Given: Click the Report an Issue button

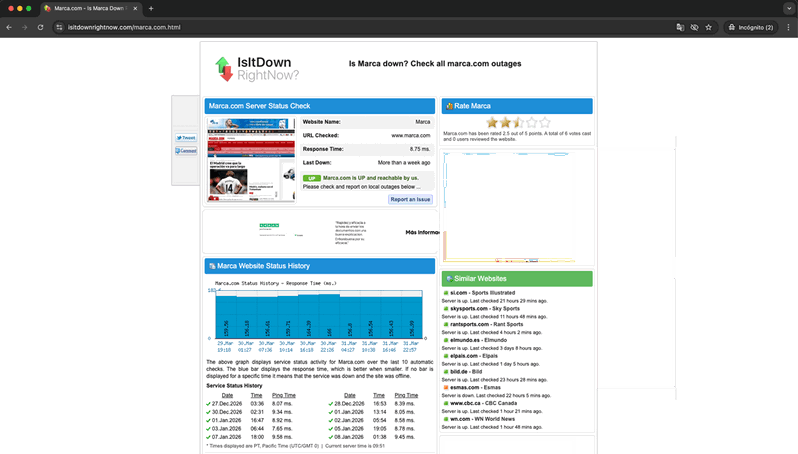Looking at the screenshot, I should [x=410, y=200].
